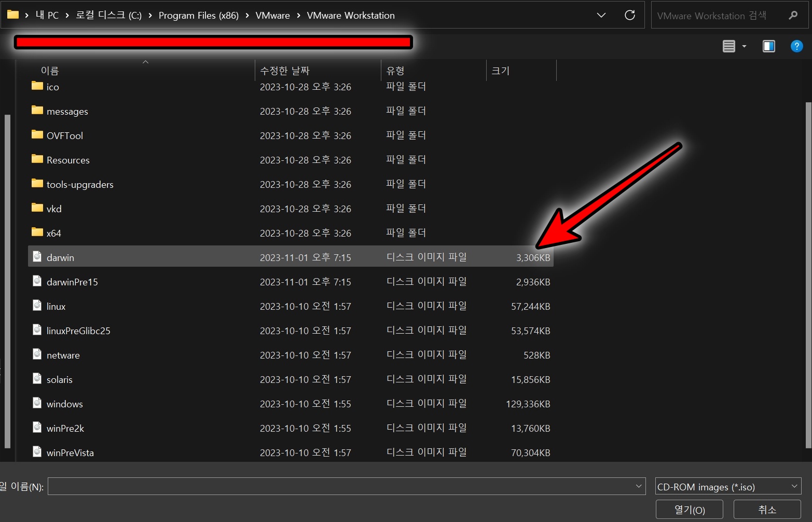Go to Program Files (x86) breadcrumb

[199, 15]
